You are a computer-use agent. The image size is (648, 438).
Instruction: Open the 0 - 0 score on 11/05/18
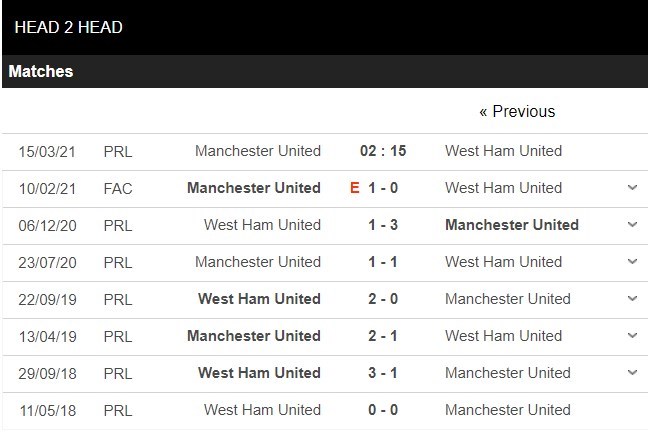click(x=383, y=410)
